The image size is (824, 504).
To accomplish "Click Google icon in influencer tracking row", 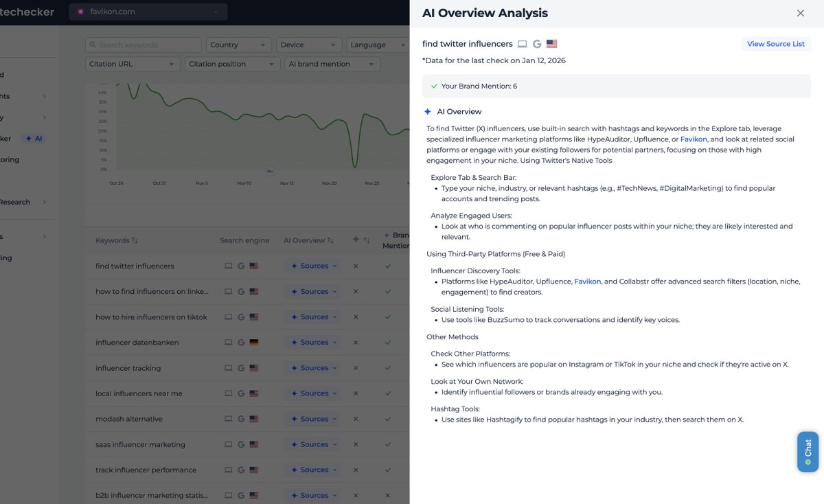I will pos(241,368).
